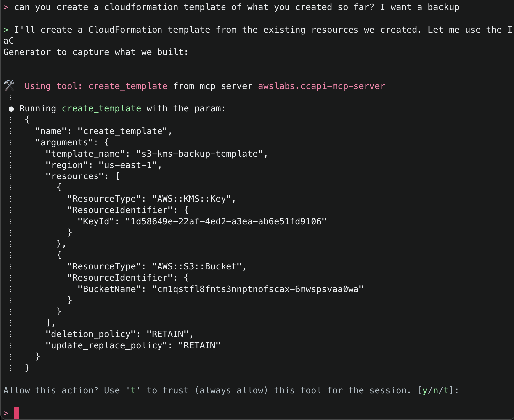Click the awslabs.ccapi-mcp-server server name

(321, 86)
